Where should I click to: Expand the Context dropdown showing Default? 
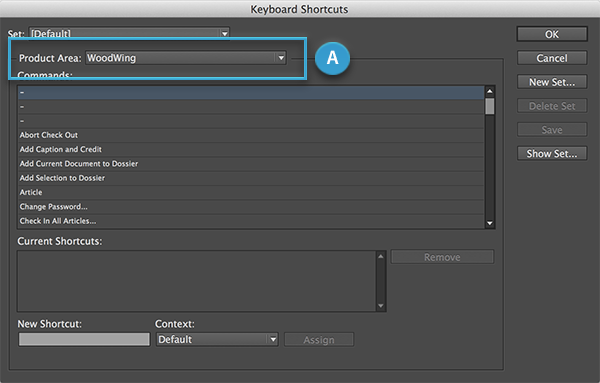217,339
